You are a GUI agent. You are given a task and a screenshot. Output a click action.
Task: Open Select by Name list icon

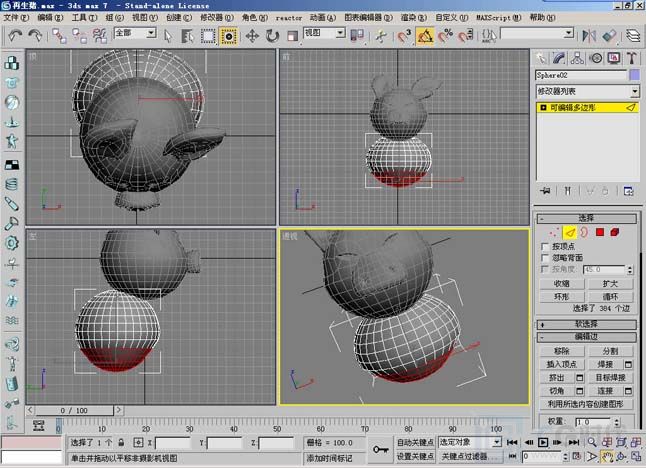click(x=187, y=36)
